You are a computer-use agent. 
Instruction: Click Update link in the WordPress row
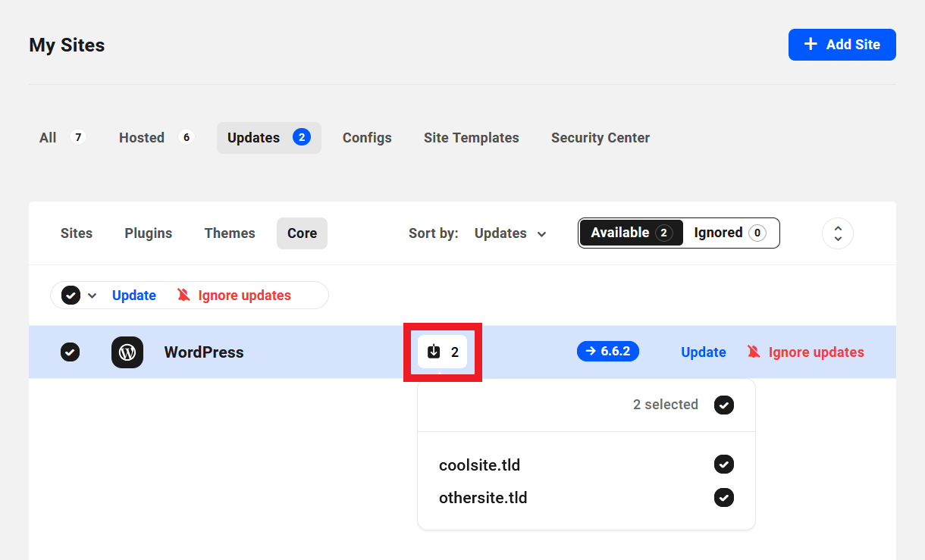pyautogui.click(x=703, y=352)
